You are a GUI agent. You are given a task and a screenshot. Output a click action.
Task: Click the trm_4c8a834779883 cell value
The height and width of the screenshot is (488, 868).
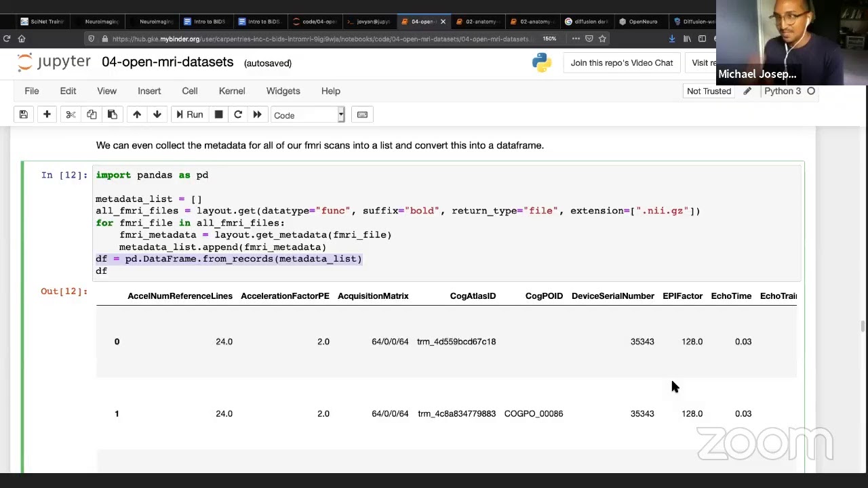(457, 413)
